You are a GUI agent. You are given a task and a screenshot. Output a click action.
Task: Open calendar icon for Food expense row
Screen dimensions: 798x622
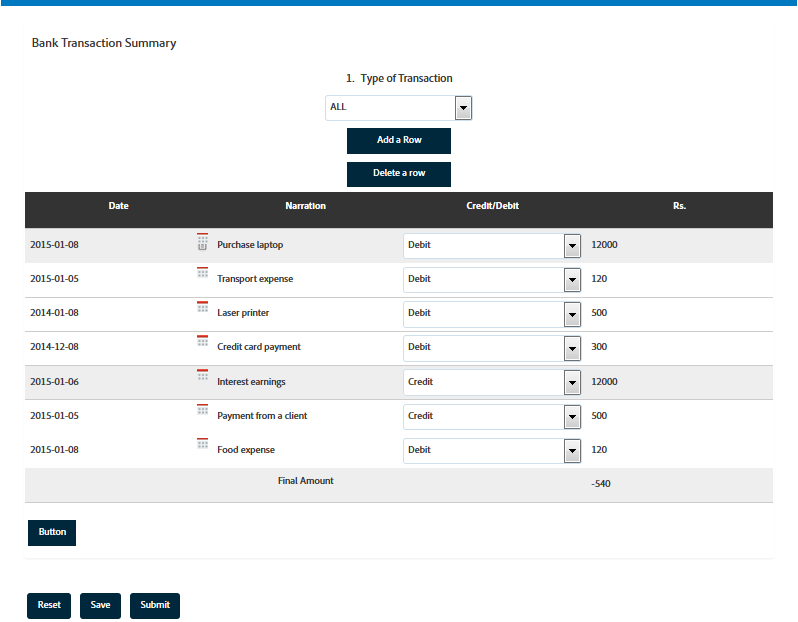click(203, 443)
